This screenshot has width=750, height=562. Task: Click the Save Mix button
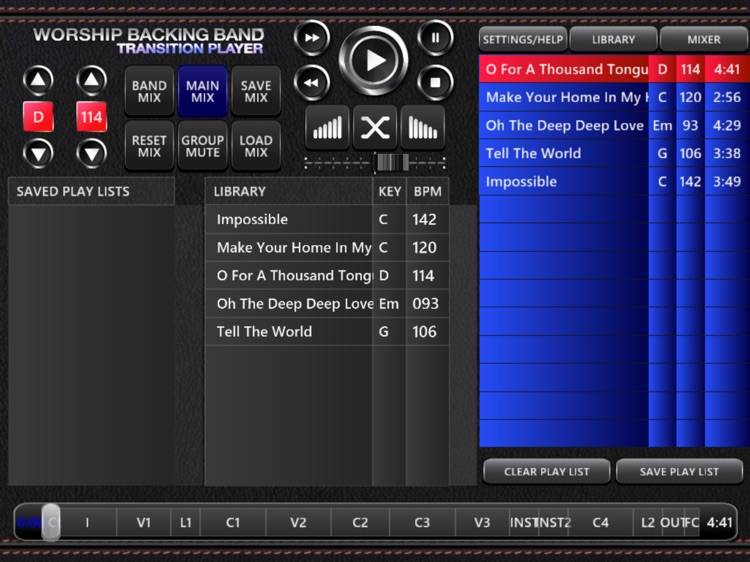(x=256, y=91)
